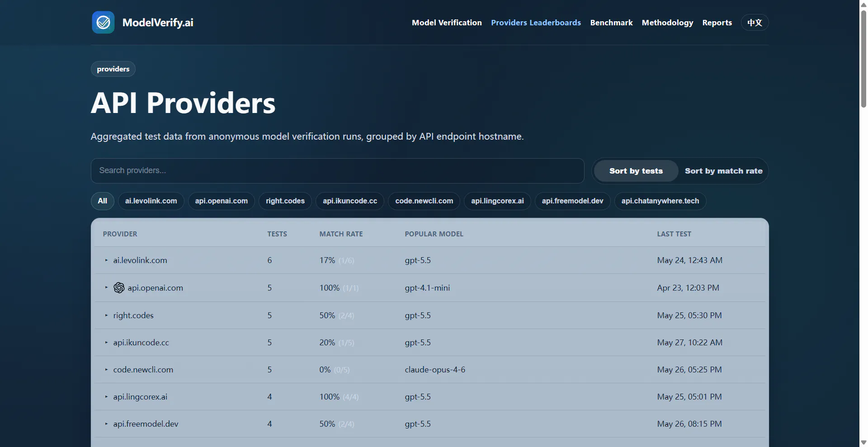This screenshot has height=447, width=868.
Task: Expand the api.lingcorex.ai provider row
Action: click(106, 397)
